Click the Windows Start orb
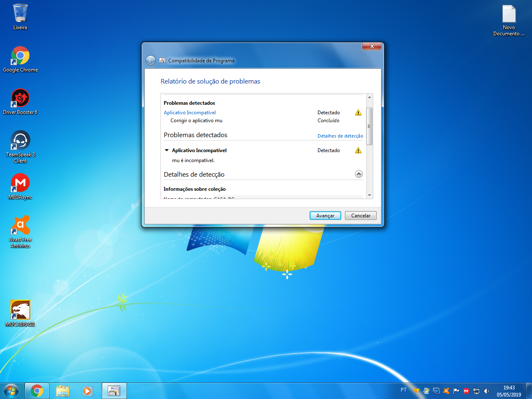532x399 pixels. point(11,391)
